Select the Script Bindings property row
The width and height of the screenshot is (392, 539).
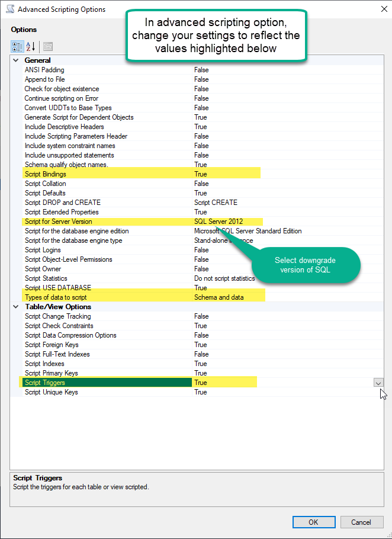(x=45, y=174)
